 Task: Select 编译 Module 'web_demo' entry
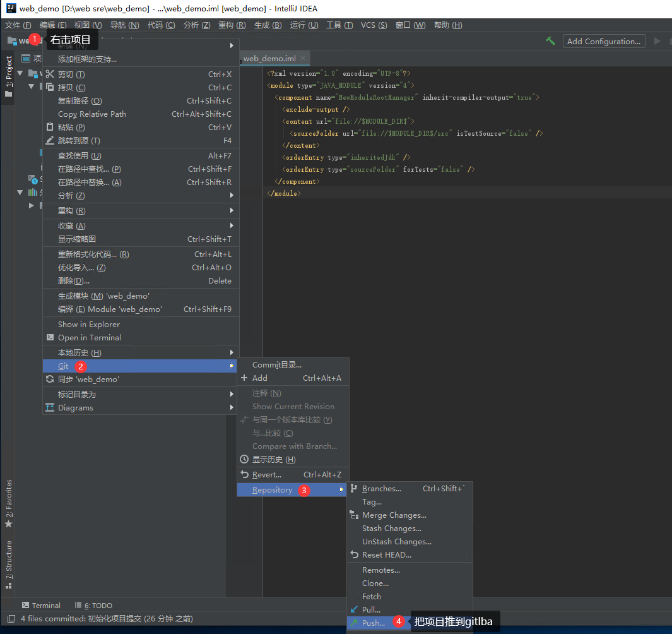[x=141, y=309]
